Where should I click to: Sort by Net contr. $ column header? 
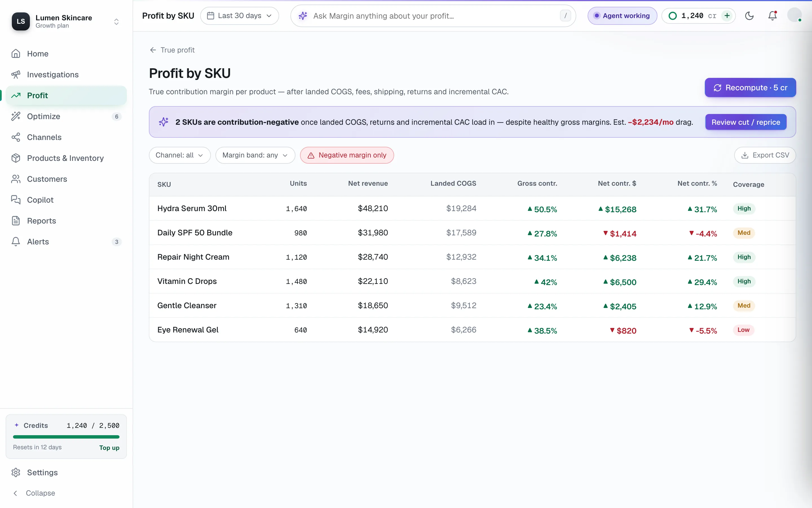[x=617, y=183]
